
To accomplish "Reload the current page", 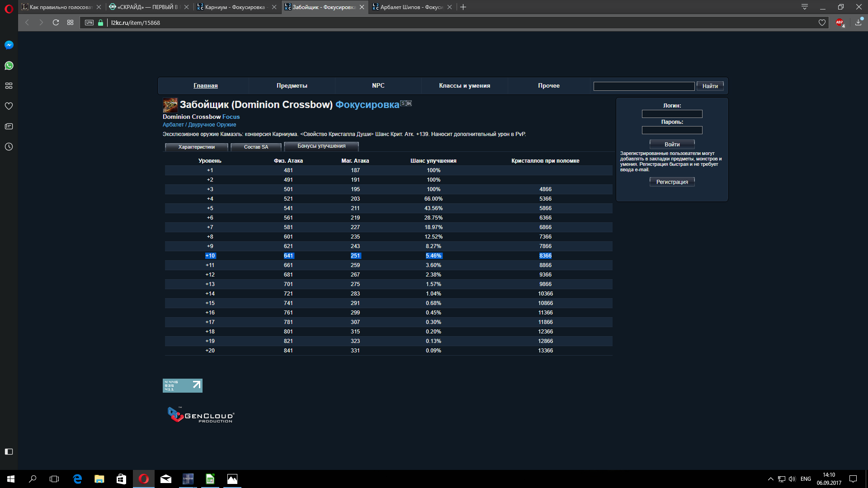I will coord(56,23).
